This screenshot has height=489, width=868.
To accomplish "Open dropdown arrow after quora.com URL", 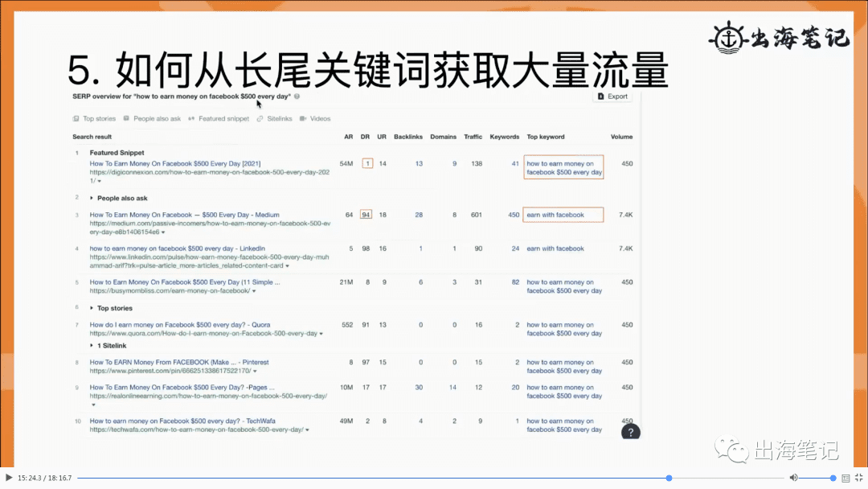I will click(x=321, y=334).
